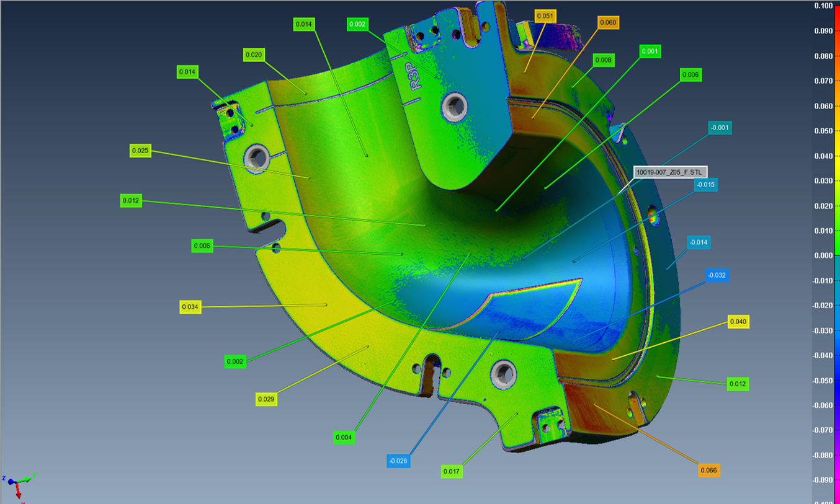Select the 0.010 scale tick value
840x504 pixels.
[x=823, y=231]
